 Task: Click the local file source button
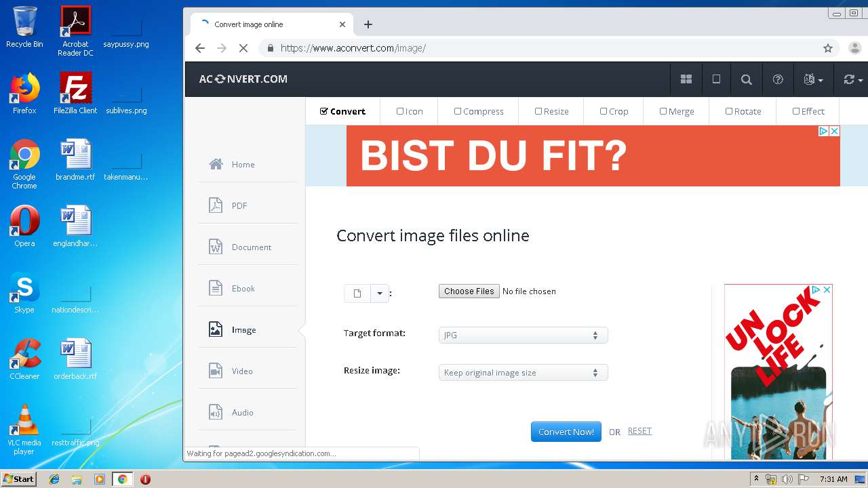coord(357,293)
